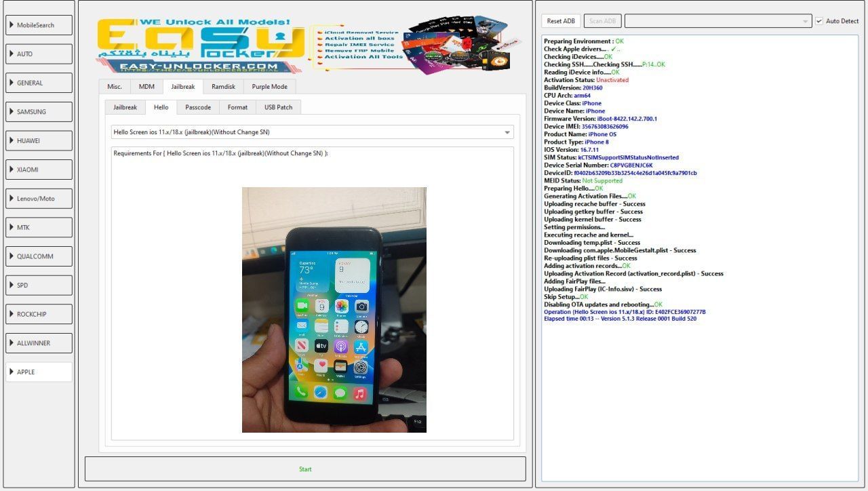Image resolution: width=868 pixels, height=491 pixels.
Task: Click the SIM Status log line
Action: [x=611, y=157]
